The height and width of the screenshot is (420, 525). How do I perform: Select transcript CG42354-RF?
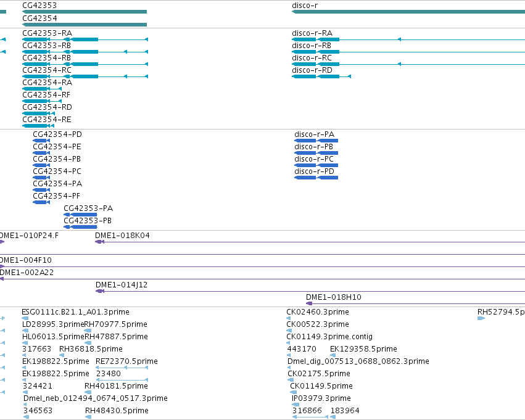click(46, 95)
